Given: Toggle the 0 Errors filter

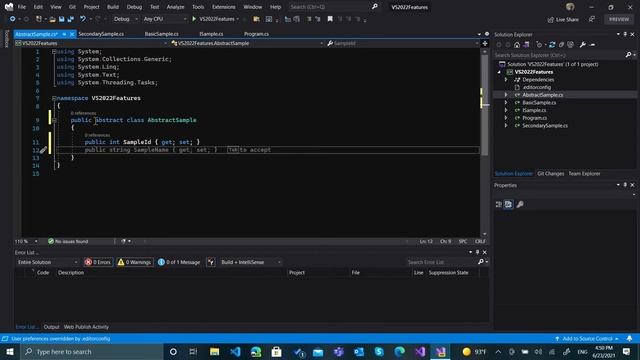Looking at the screenshot, I should tap(98, 262).
